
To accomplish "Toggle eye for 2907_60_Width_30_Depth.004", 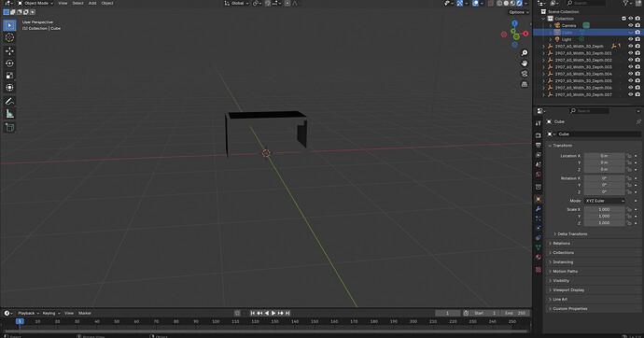I will click(630, 74).
